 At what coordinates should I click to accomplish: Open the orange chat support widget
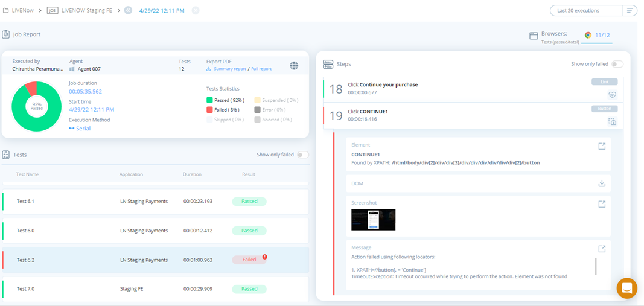point(626,288)
